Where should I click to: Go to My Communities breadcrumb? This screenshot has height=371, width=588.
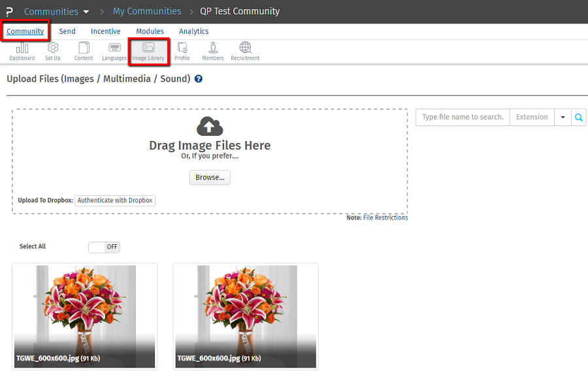click(x=147, y=11)
